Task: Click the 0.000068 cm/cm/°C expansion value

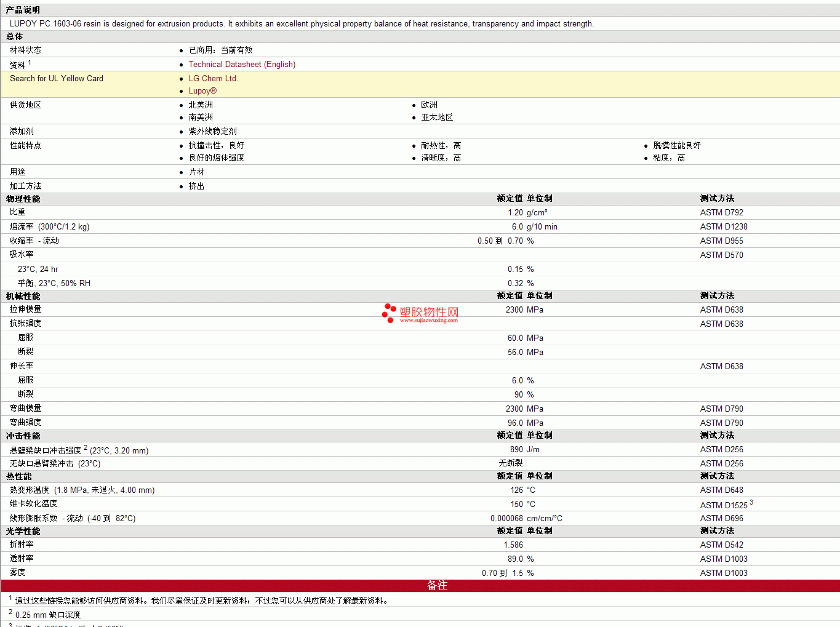Action: pos(526,518)
